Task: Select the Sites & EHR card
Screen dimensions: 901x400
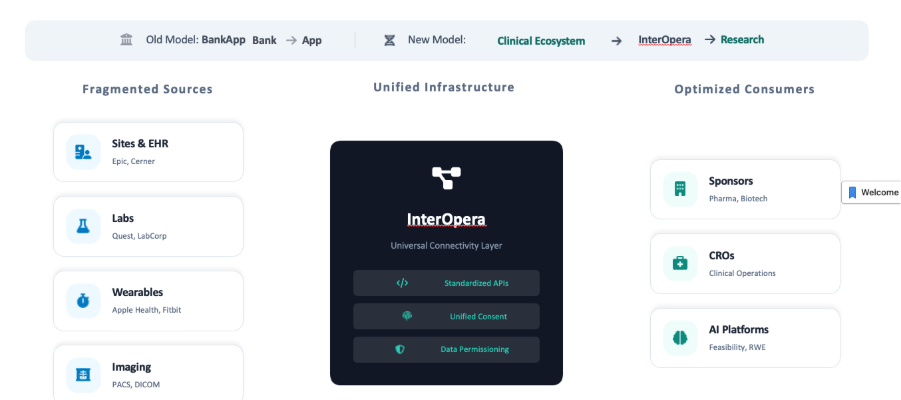Action: pos(148,152)
